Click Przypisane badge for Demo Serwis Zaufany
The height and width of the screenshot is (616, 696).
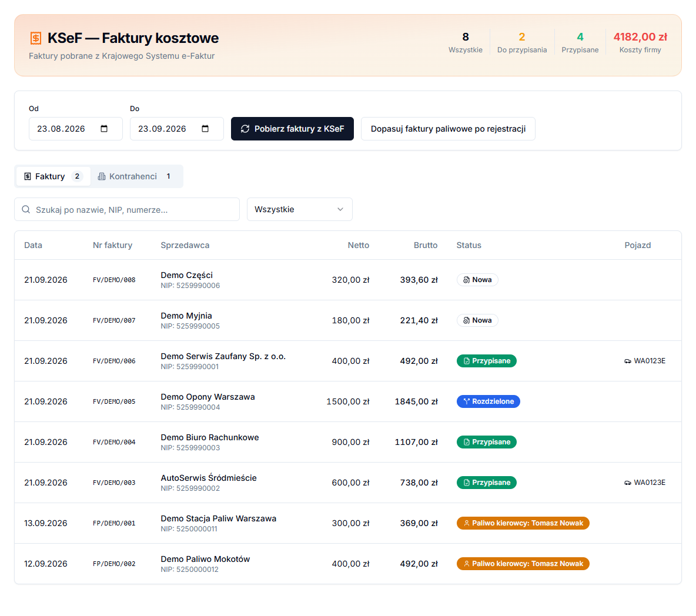[x=487, y=361]
